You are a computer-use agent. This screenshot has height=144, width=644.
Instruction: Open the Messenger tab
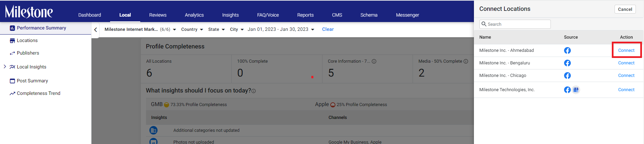coord(408,15)
